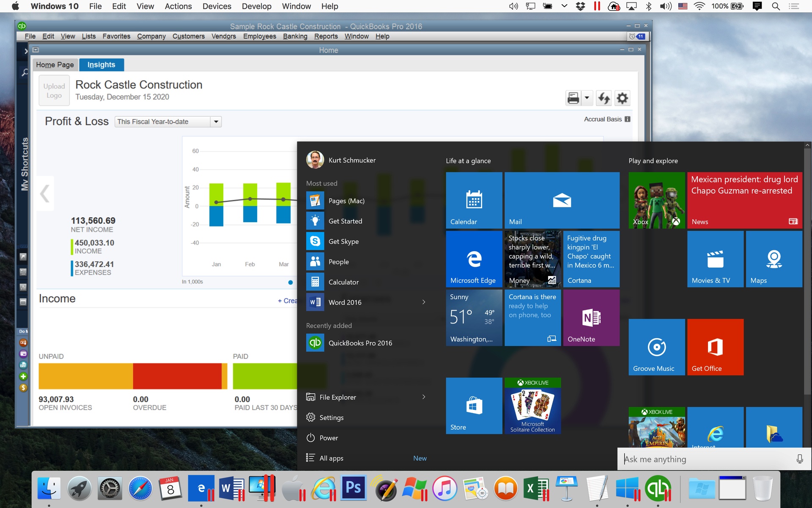Switch to the Insights tab
The width and height of the screenshot is (812, 508).
coord(101,65)
